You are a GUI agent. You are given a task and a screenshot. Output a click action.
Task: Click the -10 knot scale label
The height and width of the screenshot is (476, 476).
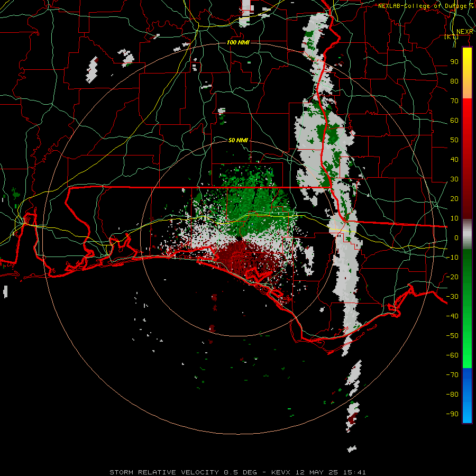(452, 258)
